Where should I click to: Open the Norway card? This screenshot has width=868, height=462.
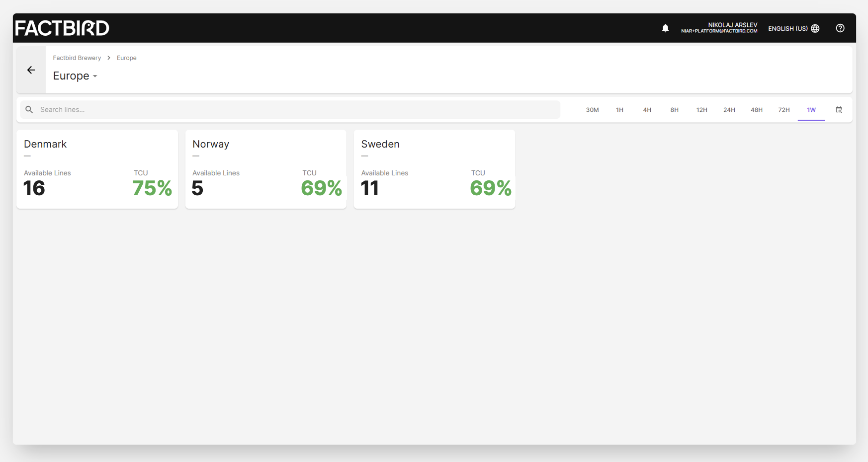tap(266, 169)
